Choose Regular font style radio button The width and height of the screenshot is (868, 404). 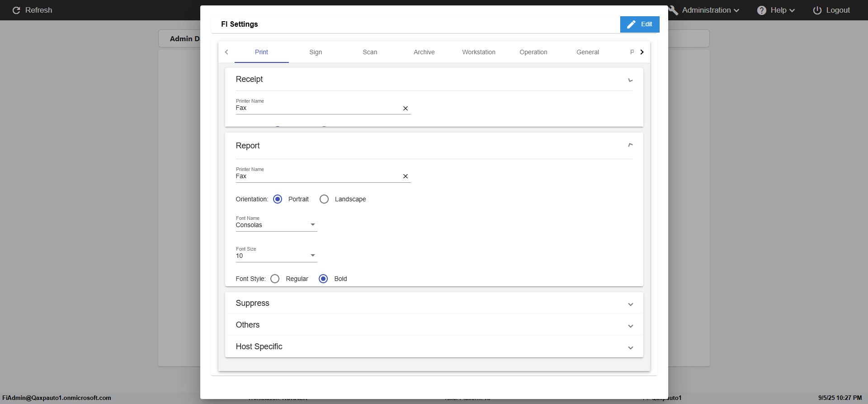(x=275, y=279)
